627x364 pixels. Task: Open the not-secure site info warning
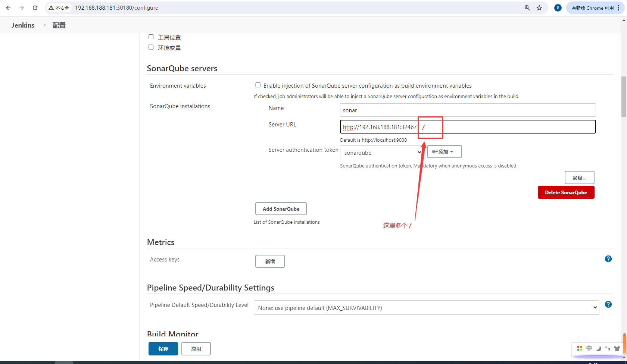coord(59,8)
